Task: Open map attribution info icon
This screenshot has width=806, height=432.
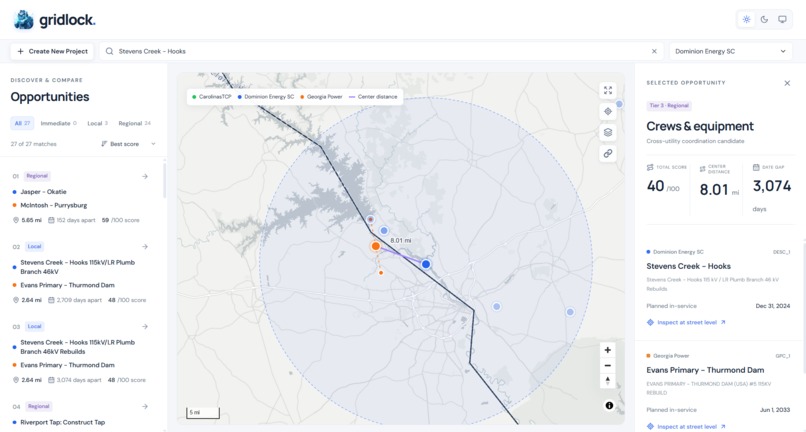Action: (x=609, y=405)
